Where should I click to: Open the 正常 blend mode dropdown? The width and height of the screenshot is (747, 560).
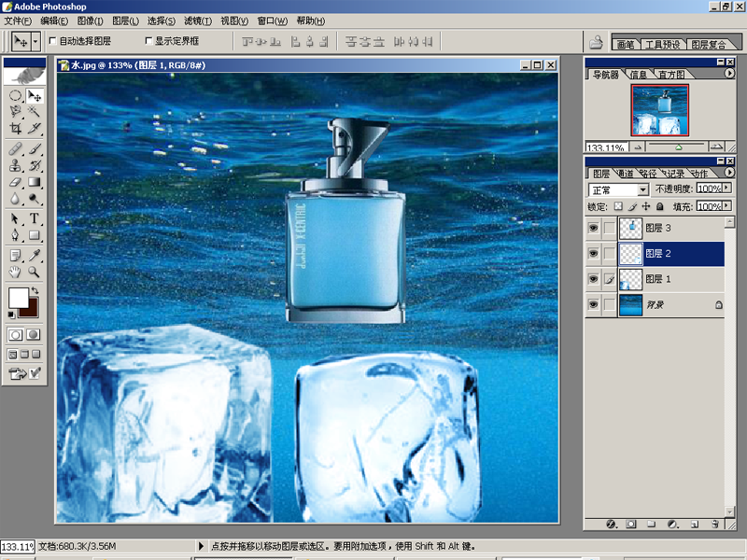pos(642,190)
